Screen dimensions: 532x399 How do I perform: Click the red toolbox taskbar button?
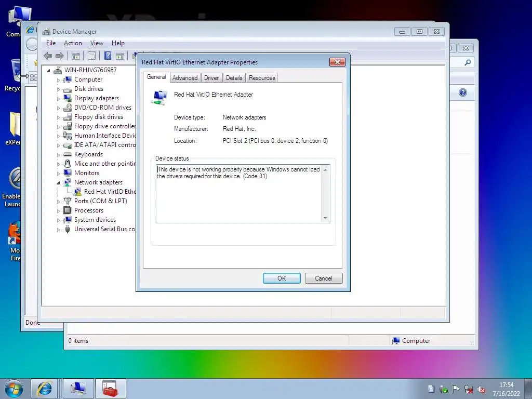pos(110,389)
